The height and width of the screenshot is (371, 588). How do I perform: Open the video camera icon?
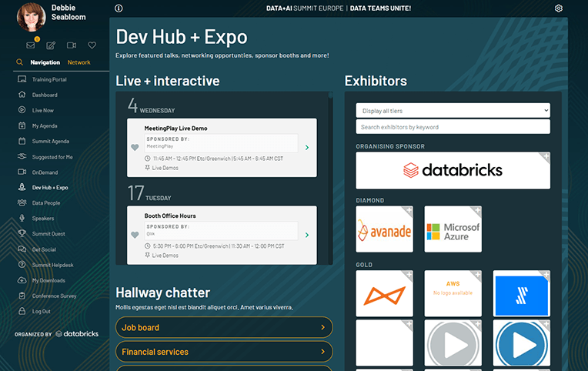(72, 45)
